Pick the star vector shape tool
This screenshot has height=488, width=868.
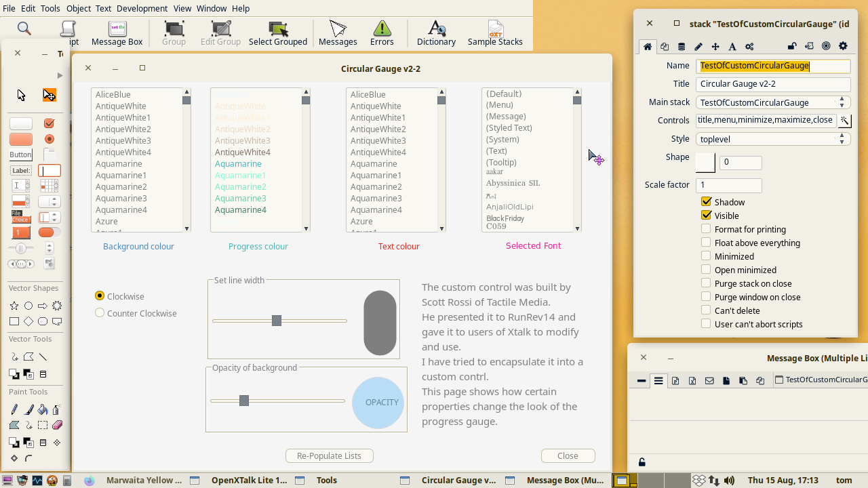pos(14,306)
